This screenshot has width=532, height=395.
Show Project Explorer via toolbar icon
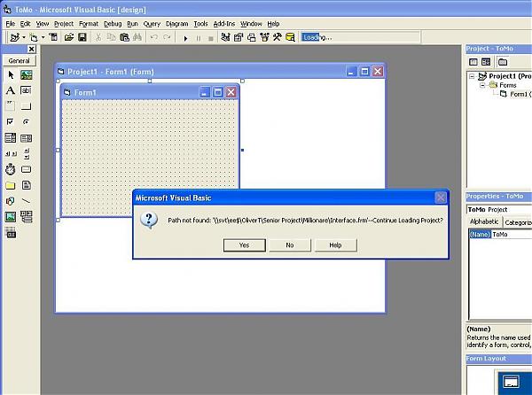[x=225, y=37]
